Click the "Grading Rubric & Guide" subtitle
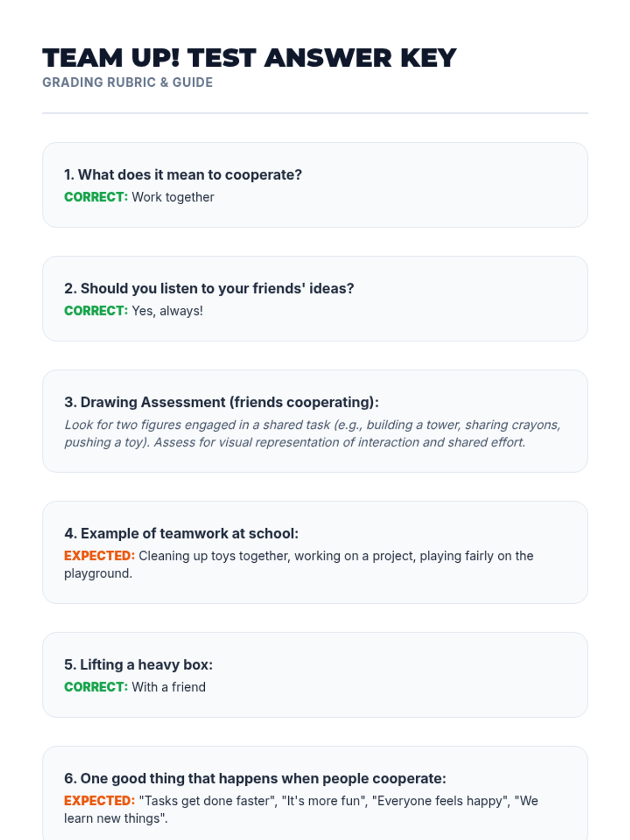This screenshot has width=630, height=840. click(128, 83)
